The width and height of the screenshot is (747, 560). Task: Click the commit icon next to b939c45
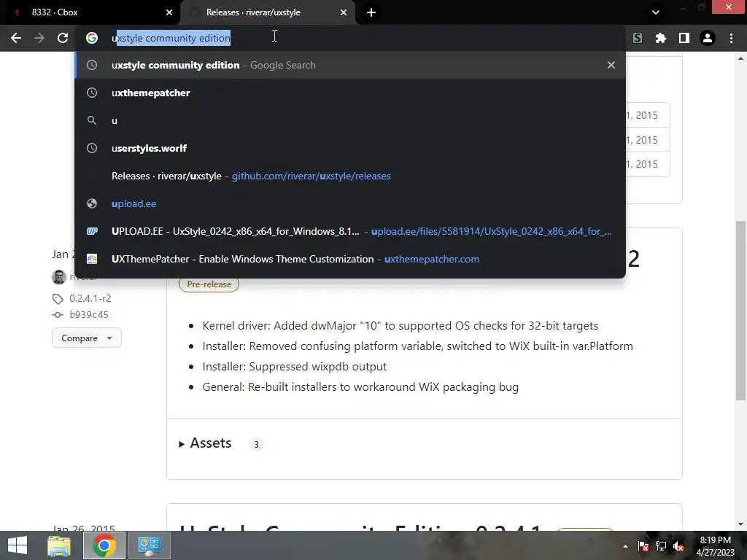[58, 315]
